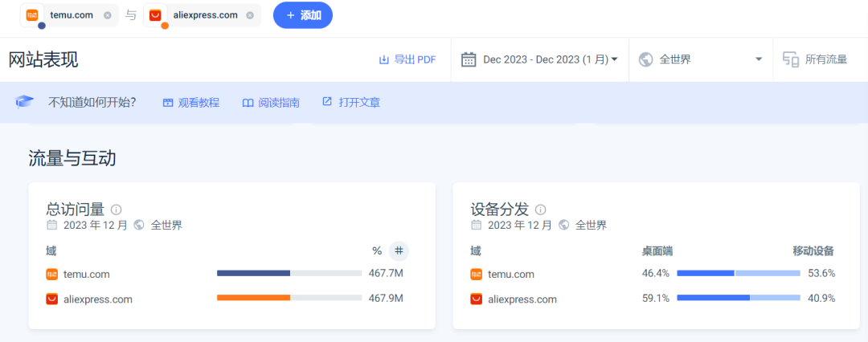
Task: Show info tooltip for 设备分发
Action: pos(540,210)
